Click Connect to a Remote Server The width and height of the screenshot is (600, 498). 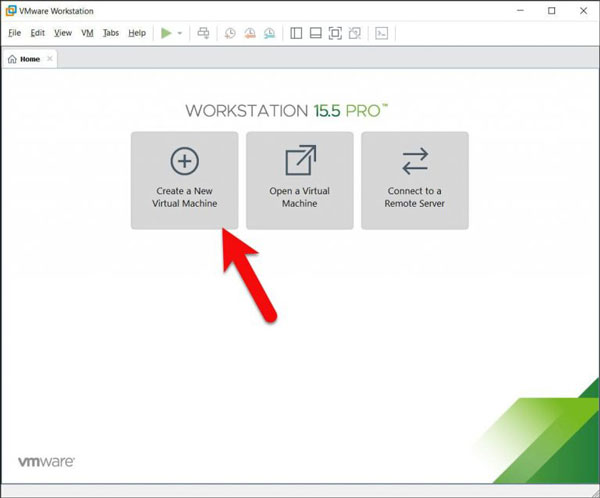pos(414,180)
